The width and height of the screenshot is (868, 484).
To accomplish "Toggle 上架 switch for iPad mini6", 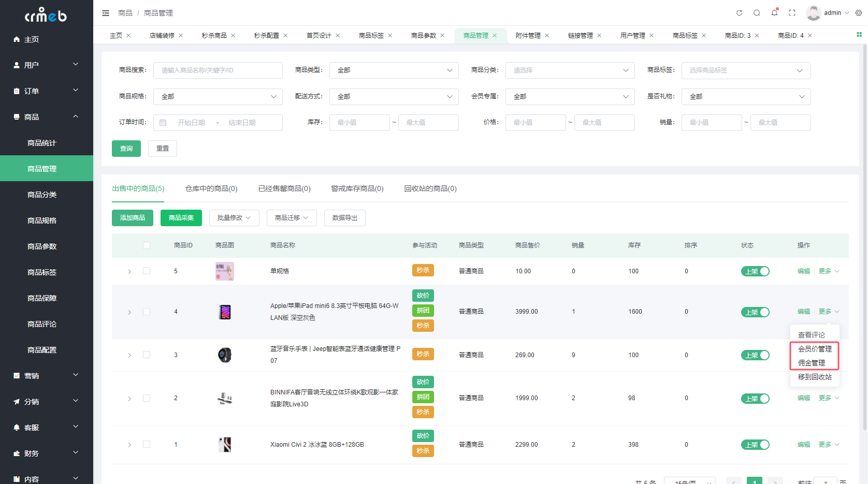I will pyautogui.click(x=755, y=312).
